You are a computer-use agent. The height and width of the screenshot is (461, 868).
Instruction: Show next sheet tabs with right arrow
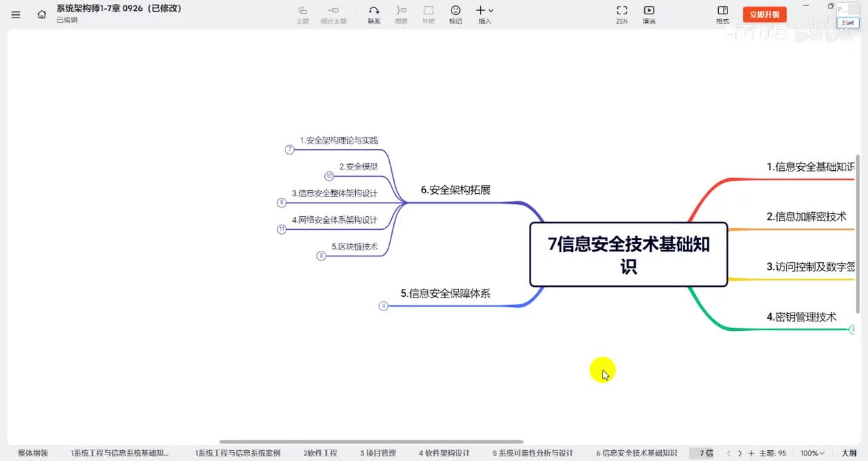tap(740, 453)
